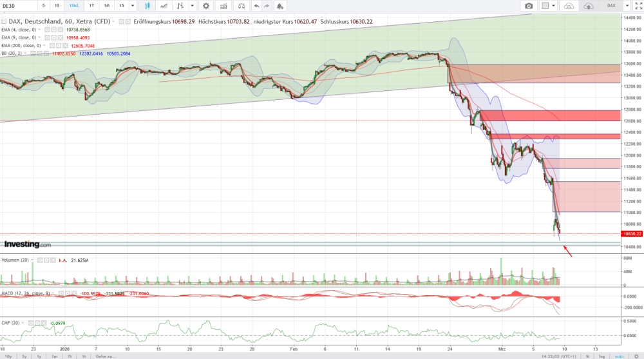Click the DE30 symbol input field
Viewport: 644px width, 359px height.
point(19,6)
